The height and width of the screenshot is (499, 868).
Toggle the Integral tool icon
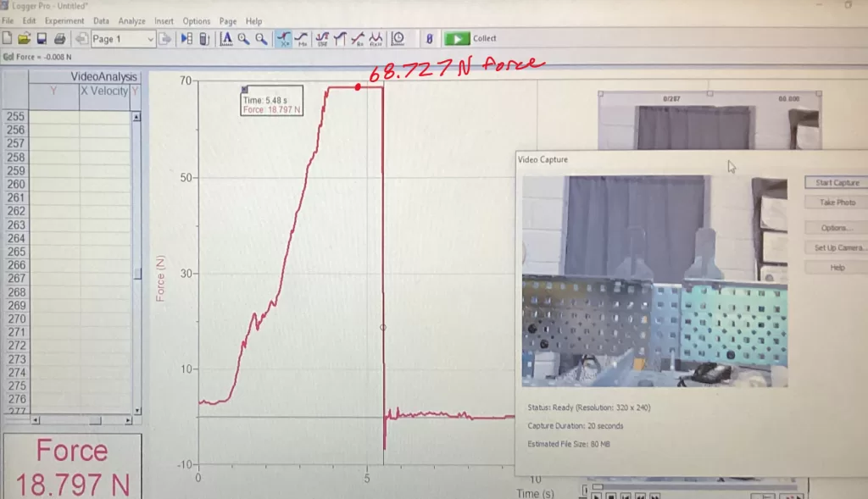339,39
